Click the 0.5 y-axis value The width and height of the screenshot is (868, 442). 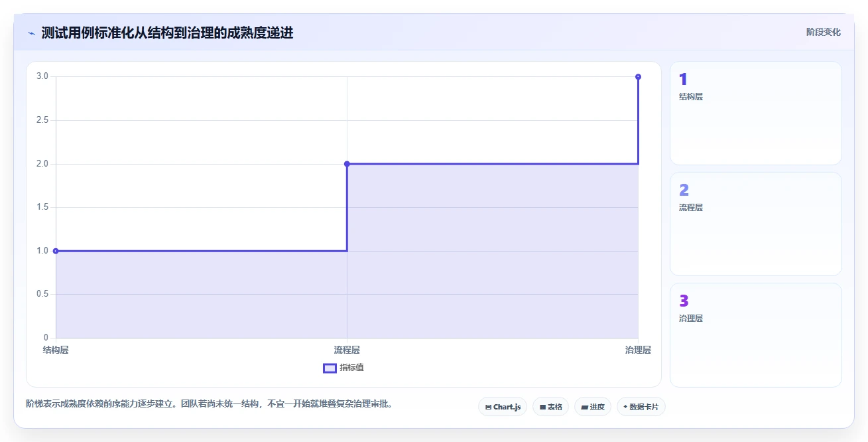[42, 294]
